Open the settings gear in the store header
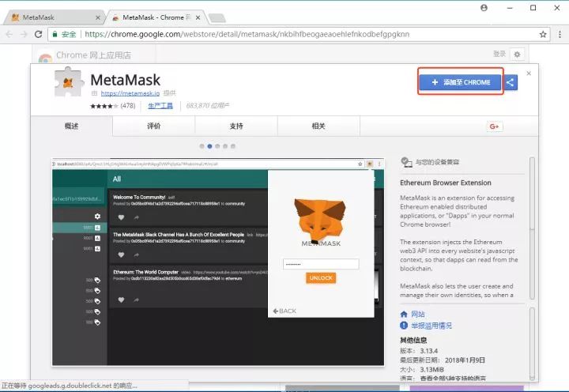Image resolution: width=569 pixels, height=392 pixels. click(x=517, y=55)
